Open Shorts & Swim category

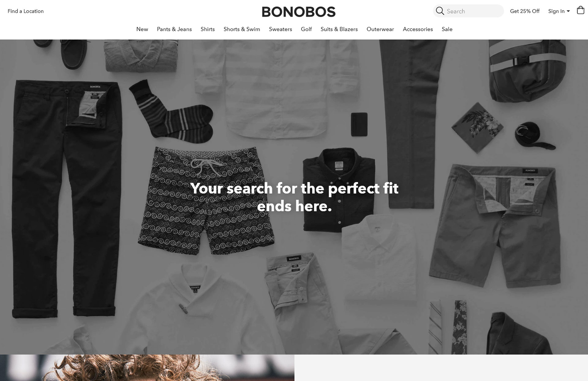(242, 29)
